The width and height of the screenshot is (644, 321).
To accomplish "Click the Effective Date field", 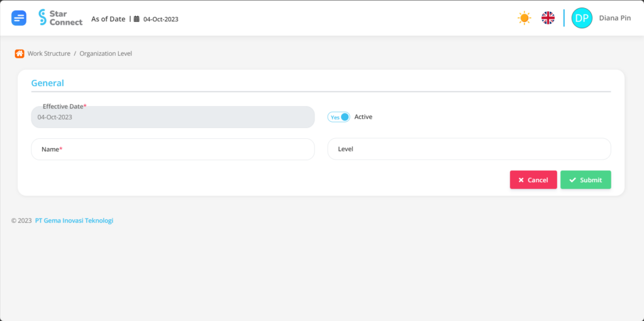I will (x=173, y=117).
